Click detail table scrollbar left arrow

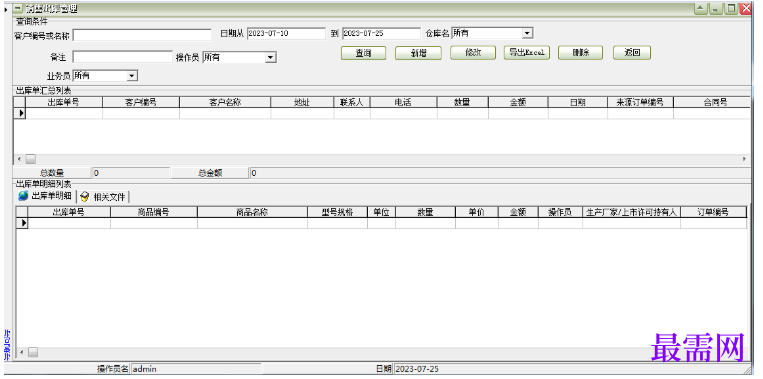tap(22, 352)
